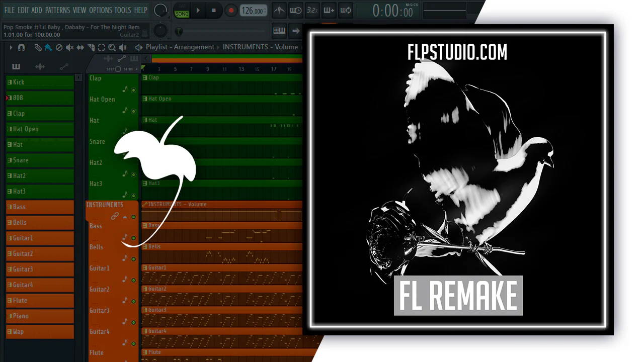The width and height of the screenshot is (644, 362).
Task: Open the HELP menu
Action: [141, 10]
